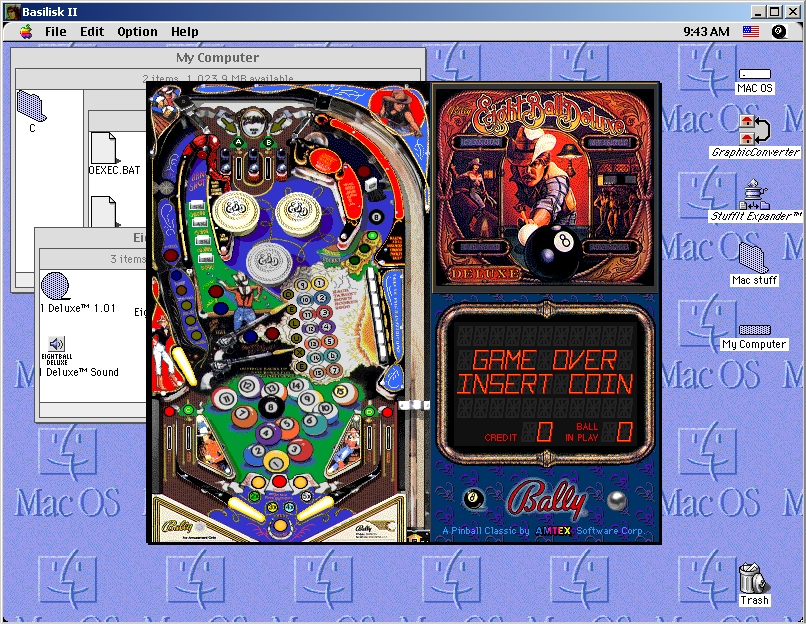Select the Mac stuff folder icon
This screenshot has width=806, height=624.
coord(754,257)
